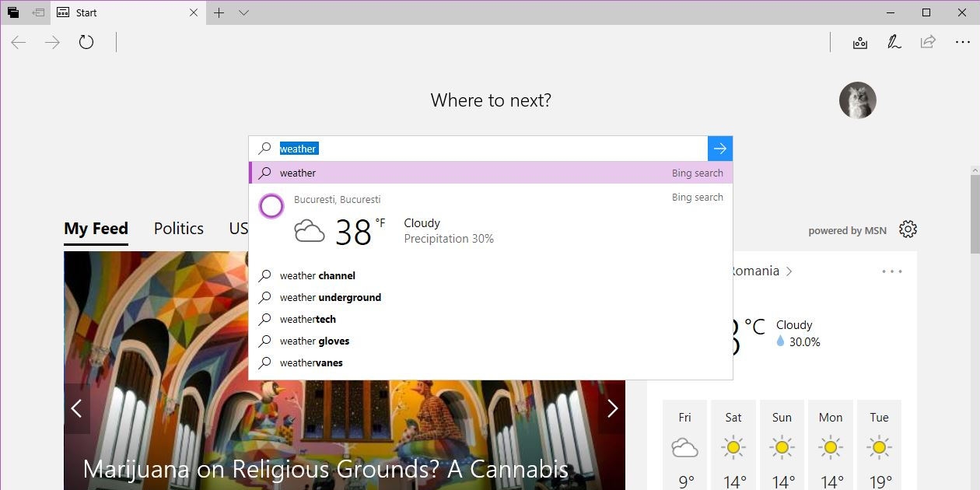This screenshot has height=490, width=980.
Task: Open Cortana Bucuresti weather result
Action: pyautogui.click(x=491, y=224)
